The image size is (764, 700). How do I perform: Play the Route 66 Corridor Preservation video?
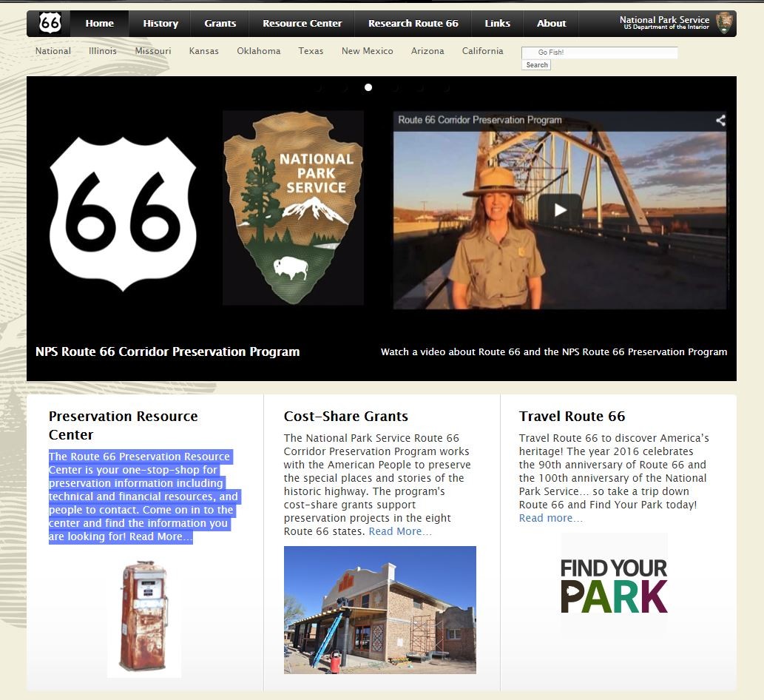(x=560, y=209)
